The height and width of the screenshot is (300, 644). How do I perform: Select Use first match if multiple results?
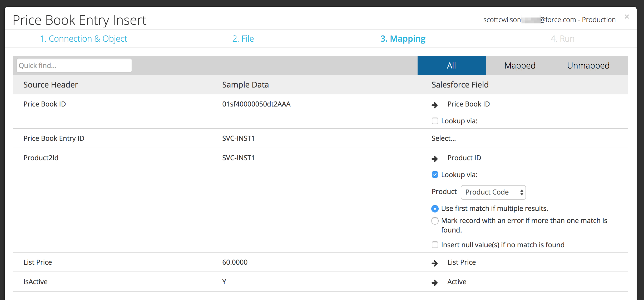tap(435, 209)
